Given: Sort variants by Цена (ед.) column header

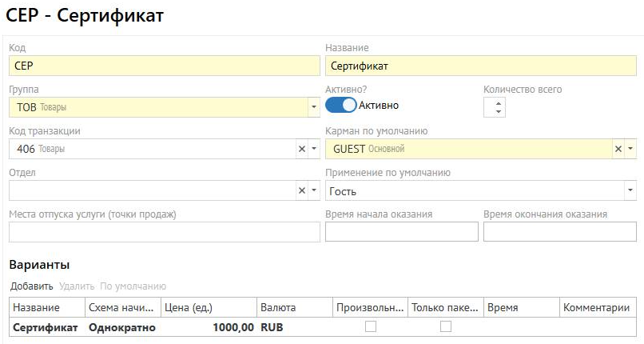Looking at the screenshot, I should coord(188,307).
